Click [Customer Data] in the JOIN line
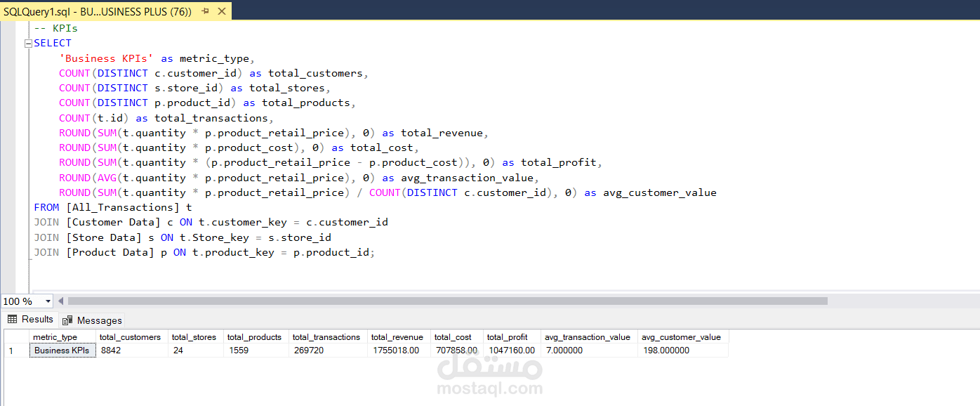The image size is (980, 406). pyautogui.click(x=113, y=222)
